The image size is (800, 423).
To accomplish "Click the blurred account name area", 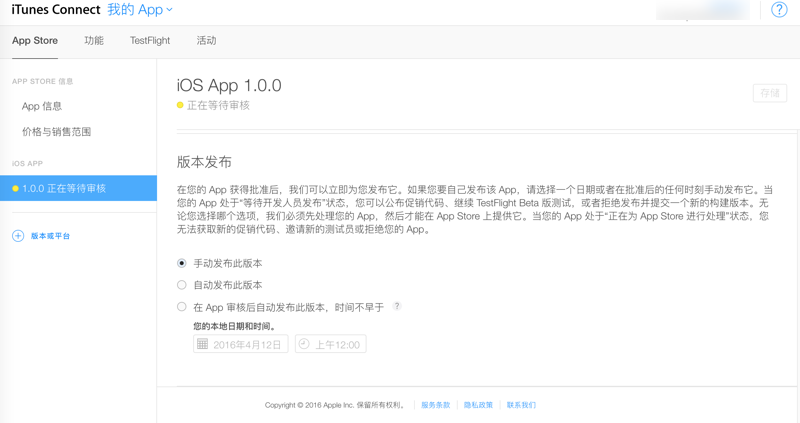I will pos(703,10).
